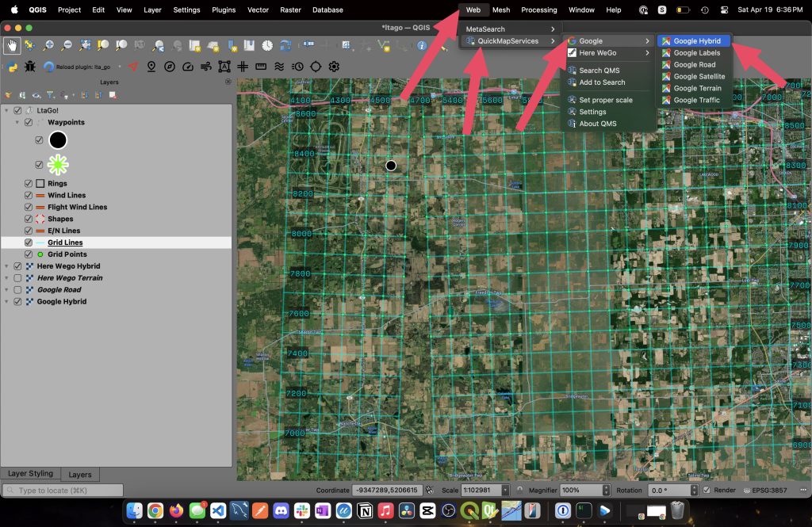The width and height of the screenshot is (812, 527).
Task: Click the text bounding box 'A' icon
Action: [224, 67]
